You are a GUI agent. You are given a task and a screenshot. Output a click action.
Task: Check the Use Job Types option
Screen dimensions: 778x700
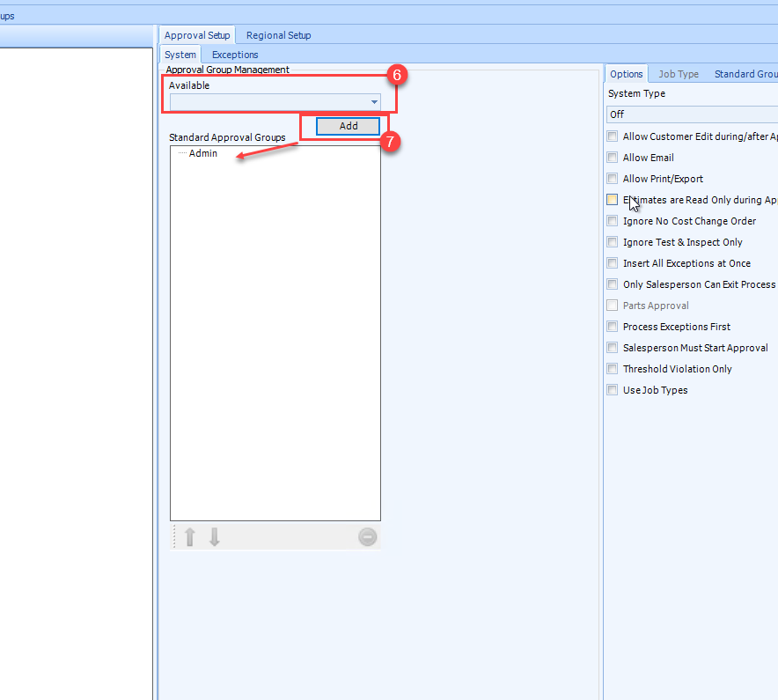point(613,390)
